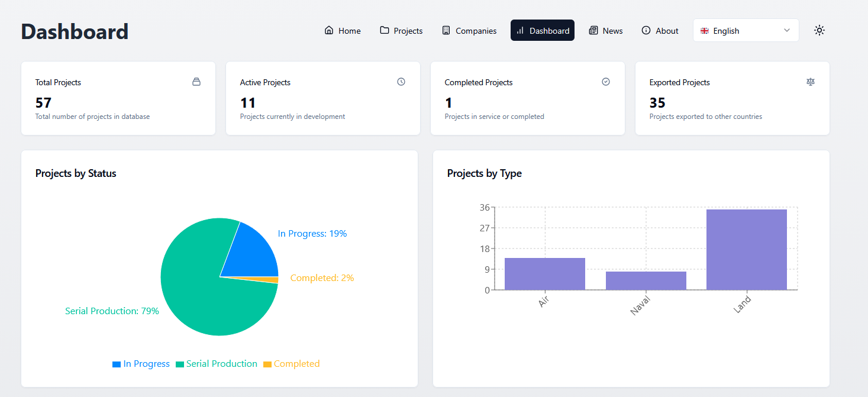Click the house icon beside Home
Screen dimensions: 868x397
(x=329, y=30)
